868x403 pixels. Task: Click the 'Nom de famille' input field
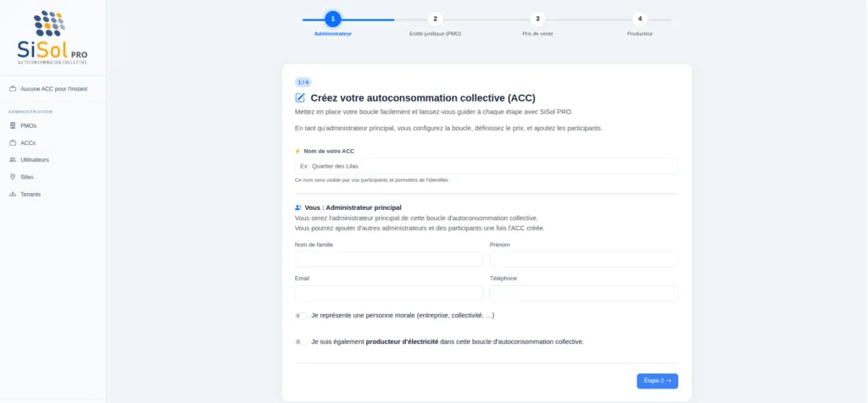pos(388,259)
